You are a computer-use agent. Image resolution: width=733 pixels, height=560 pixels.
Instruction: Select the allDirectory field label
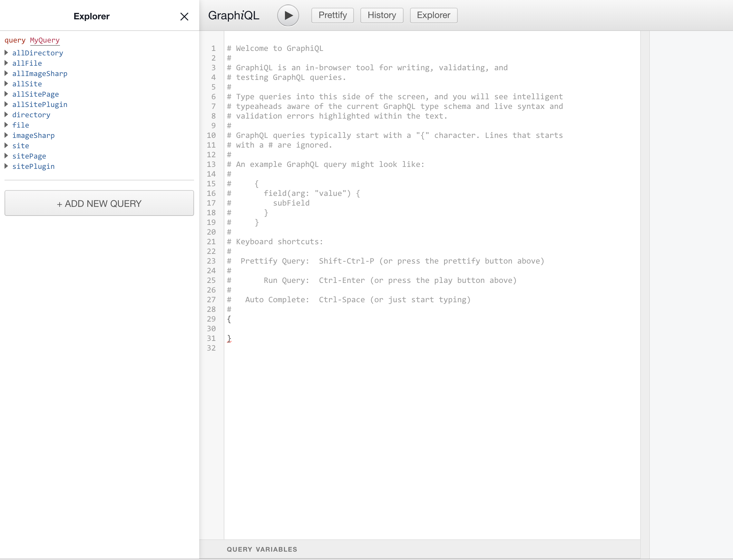click(38, 53)
